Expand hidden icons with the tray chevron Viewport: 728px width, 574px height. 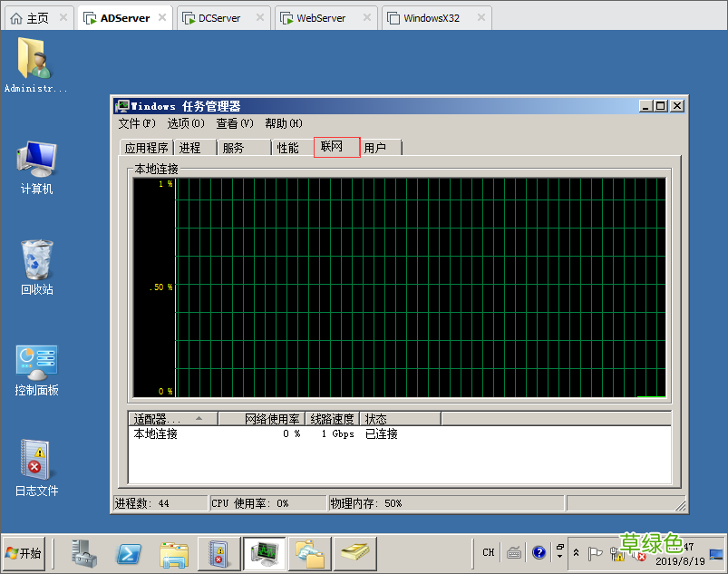click(577, 553)
